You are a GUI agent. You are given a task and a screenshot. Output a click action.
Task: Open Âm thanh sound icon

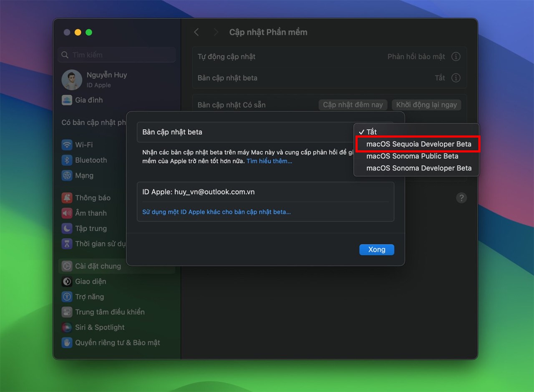[x=67, y=213]
